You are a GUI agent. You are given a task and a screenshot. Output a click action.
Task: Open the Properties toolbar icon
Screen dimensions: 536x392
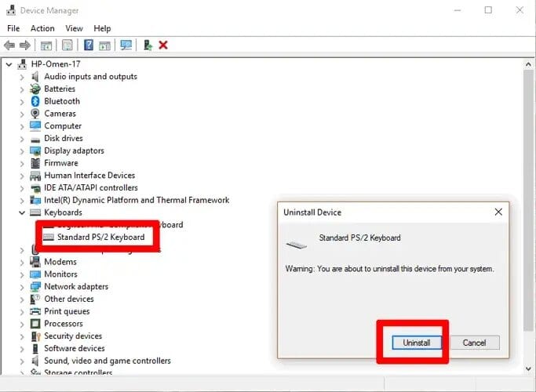point(67,45)
